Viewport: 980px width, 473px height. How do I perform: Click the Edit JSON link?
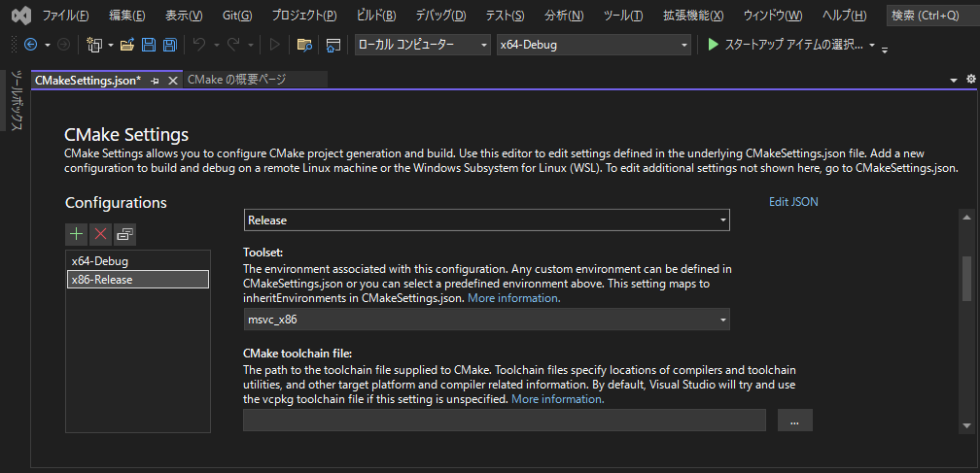tap(793, 202)
